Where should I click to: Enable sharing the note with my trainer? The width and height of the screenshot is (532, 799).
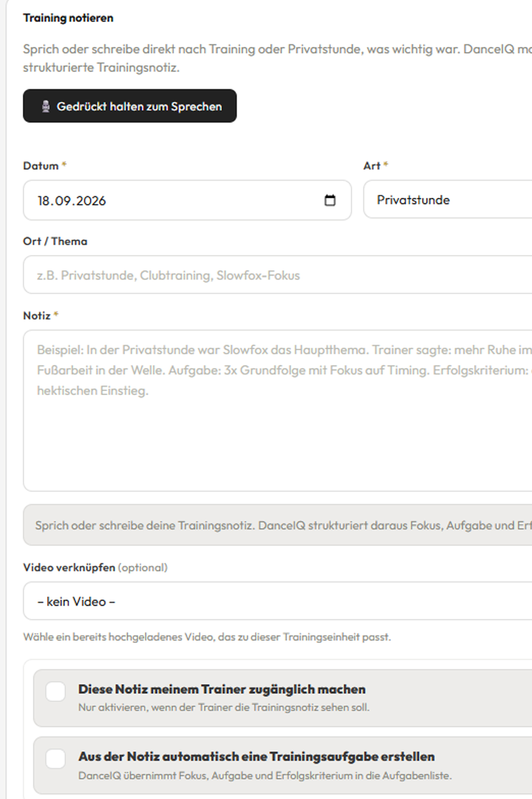(56, 691)
